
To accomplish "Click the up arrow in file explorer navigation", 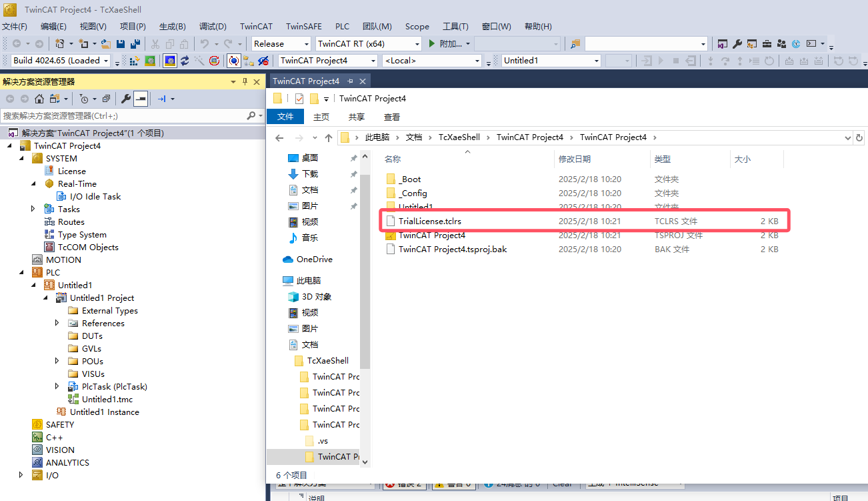I will (328, 137).
